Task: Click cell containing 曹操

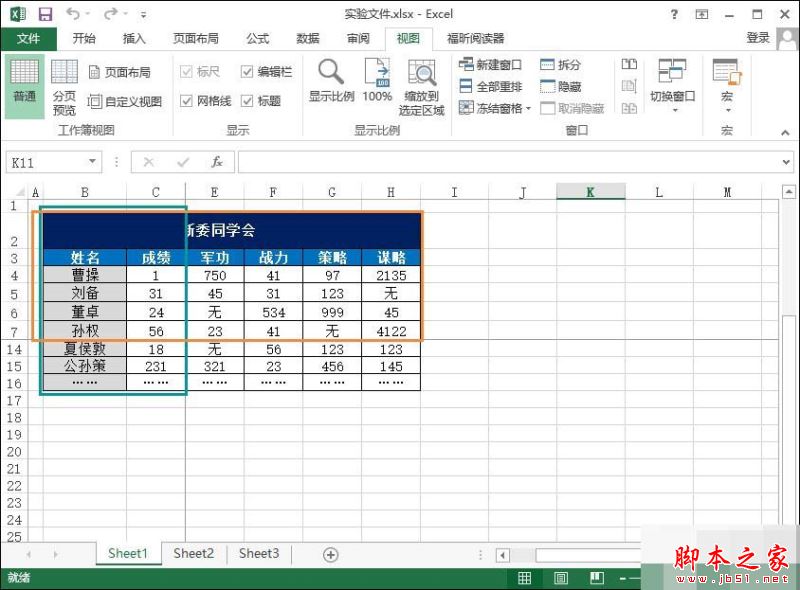Action: pos(85,275)
